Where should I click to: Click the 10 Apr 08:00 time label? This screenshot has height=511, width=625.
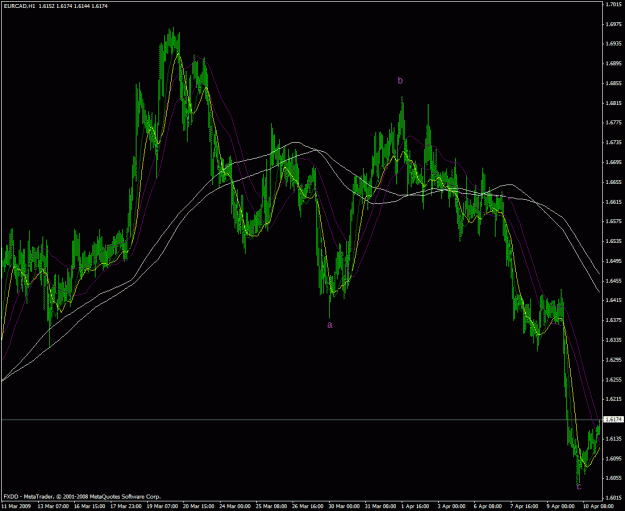click(599, 506)
